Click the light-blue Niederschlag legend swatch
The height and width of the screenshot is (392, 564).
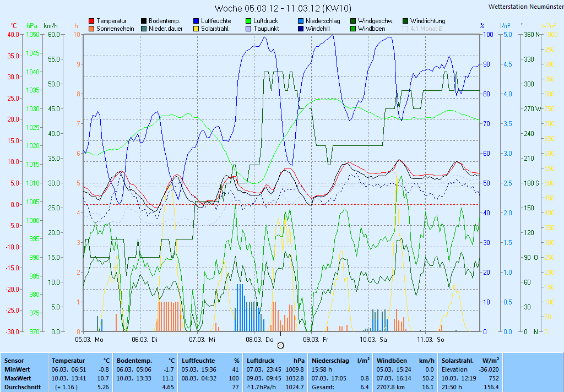(301, 21)
